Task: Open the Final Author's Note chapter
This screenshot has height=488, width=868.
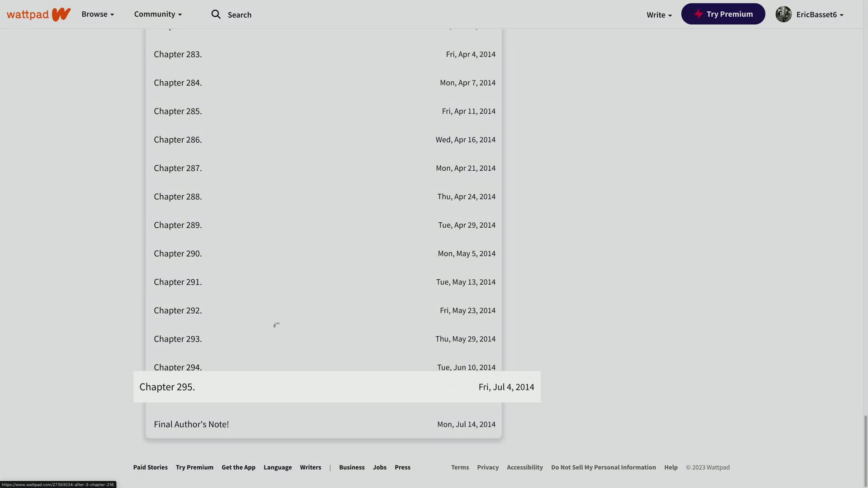Action: (191, 424)
